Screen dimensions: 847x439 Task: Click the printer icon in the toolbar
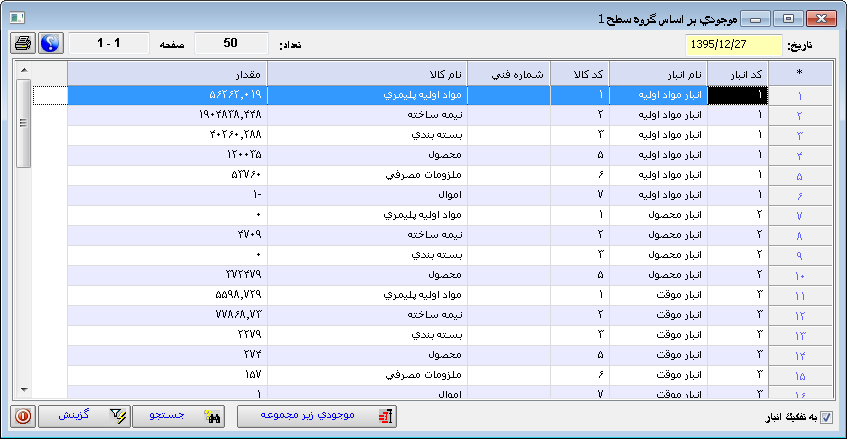22,44
